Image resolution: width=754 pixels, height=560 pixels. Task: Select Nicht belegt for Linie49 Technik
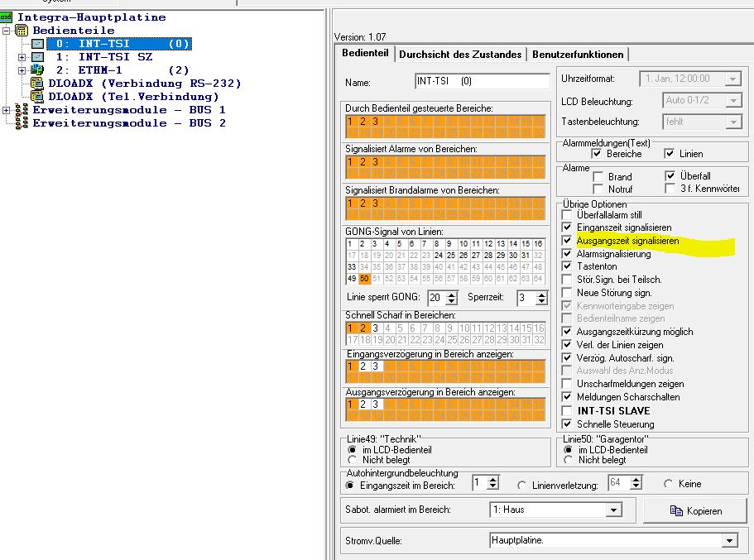353,460
